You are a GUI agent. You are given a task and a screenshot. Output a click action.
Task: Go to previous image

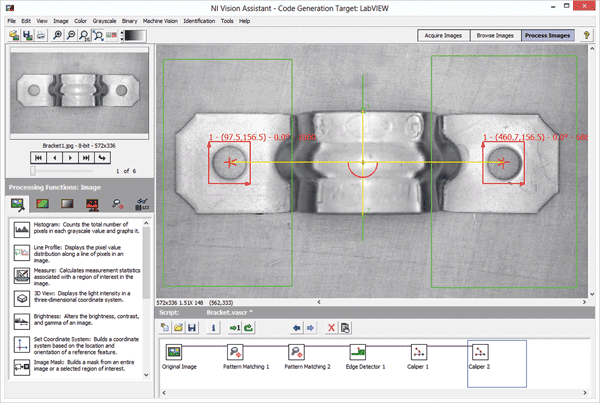click(x=55, y=158)
